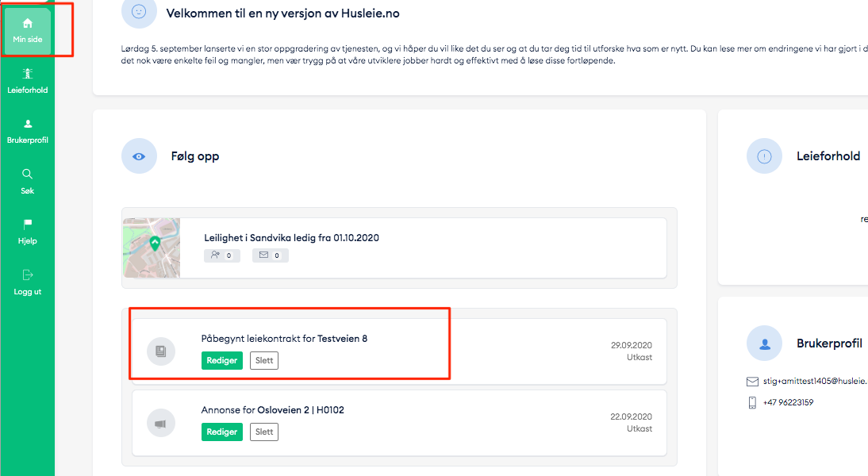This screenshot has height=476, width=868.
Task: Open Hjelp flag in sidebar
Action: tap(27, 231)
